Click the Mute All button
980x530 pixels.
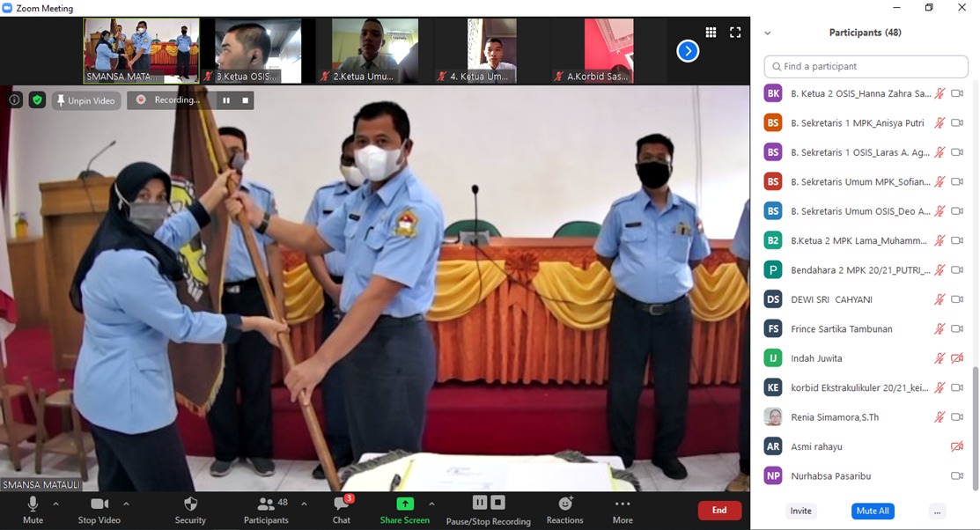(x=873, y=511)
